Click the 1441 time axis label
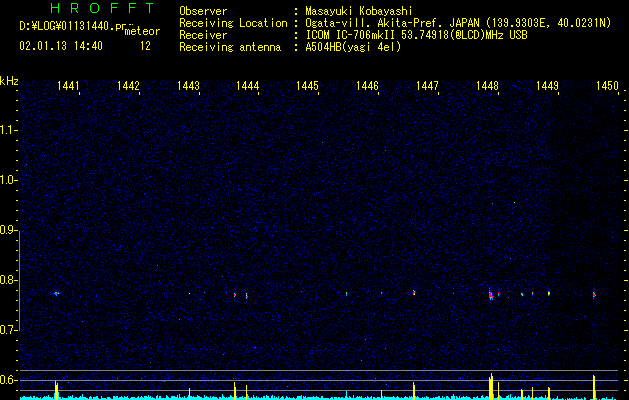 coord(68,86)
